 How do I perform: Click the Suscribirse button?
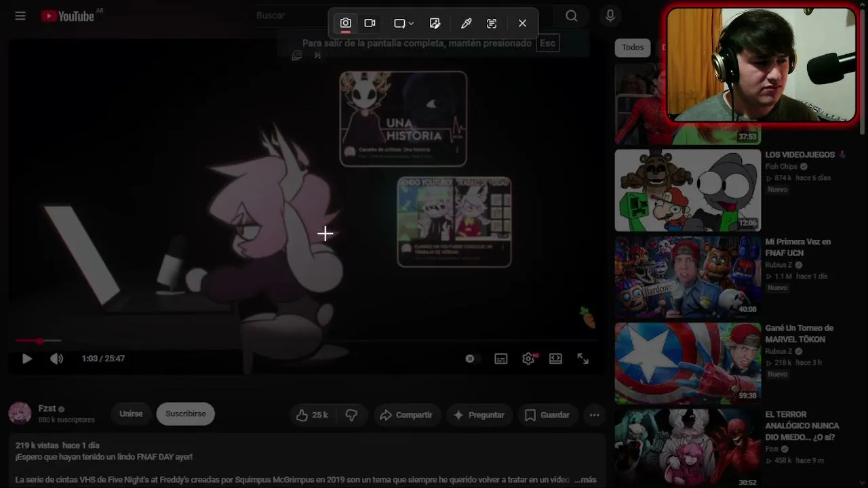tap(186, 414)
